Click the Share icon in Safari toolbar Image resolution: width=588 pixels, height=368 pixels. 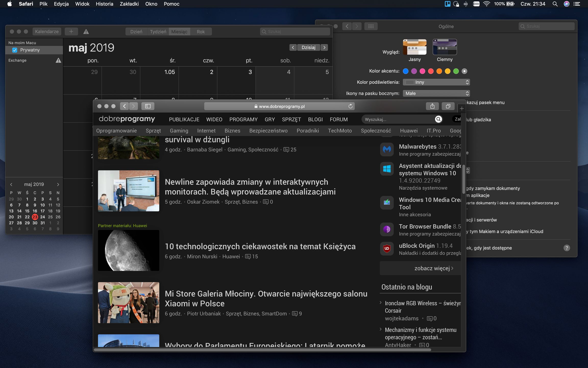432,106
